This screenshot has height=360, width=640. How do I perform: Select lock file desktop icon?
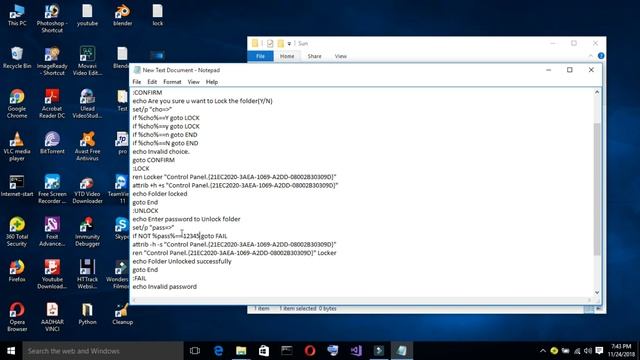(x=158, y=16)
